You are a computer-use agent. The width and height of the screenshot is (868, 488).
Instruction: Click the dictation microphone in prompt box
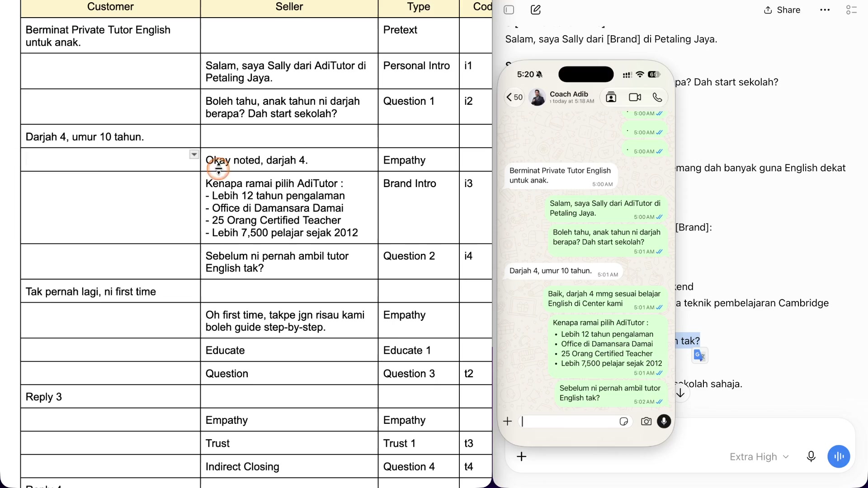(811, 457)
